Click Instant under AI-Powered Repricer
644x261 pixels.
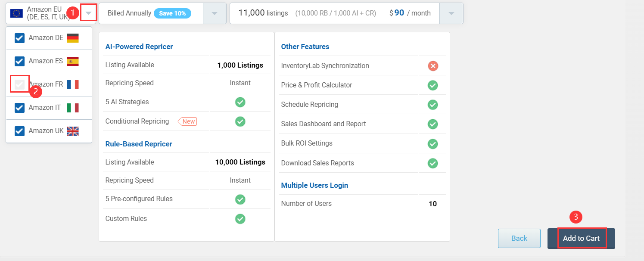coord(240,83)
